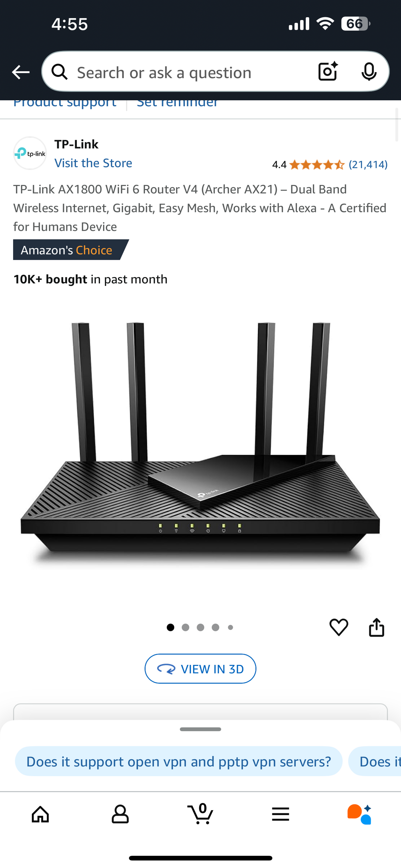
Task: Click the VIEW IN 3D button
Action: 200,669
